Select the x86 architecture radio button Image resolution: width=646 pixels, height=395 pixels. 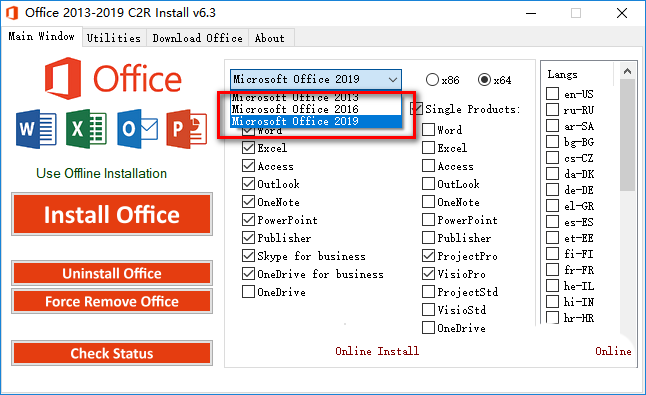432,79
